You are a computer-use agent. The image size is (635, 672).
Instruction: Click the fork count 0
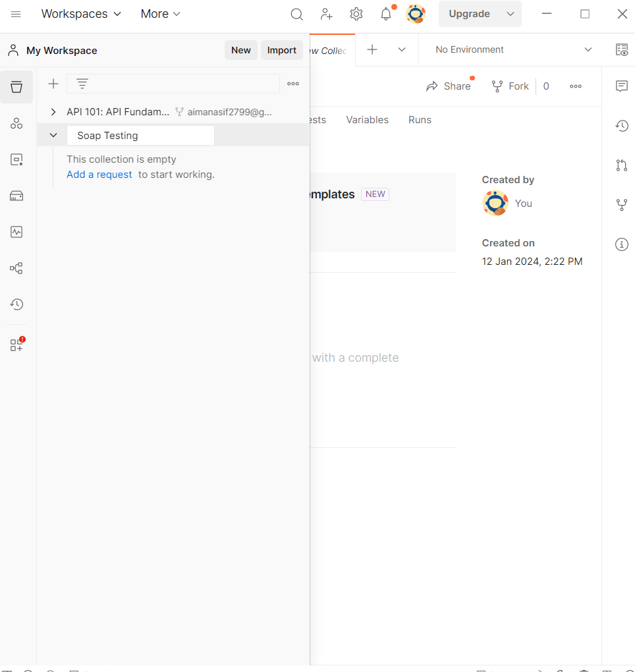(546, 86)
